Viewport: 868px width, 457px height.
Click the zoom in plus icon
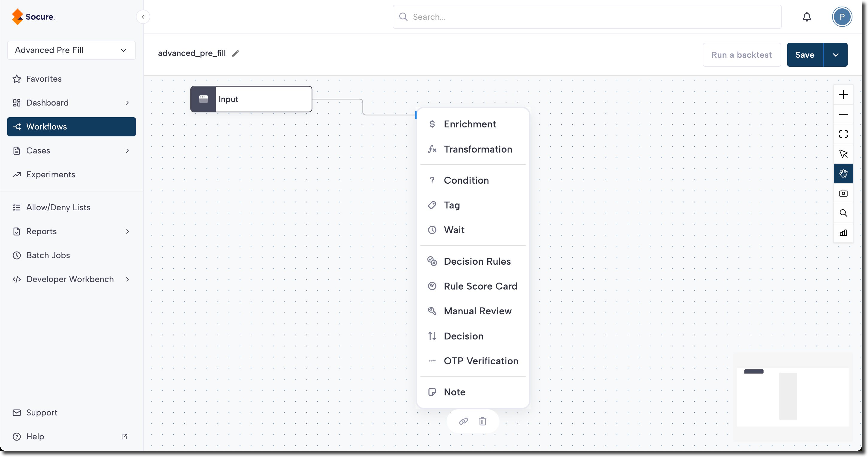tap(843, 95)
